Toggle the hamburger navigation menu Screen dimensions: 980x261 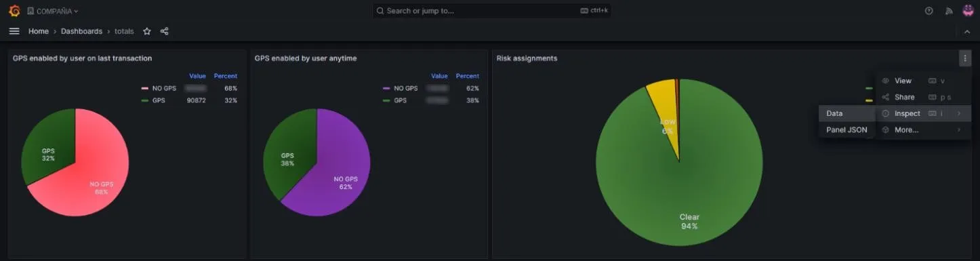pos(14,31)
